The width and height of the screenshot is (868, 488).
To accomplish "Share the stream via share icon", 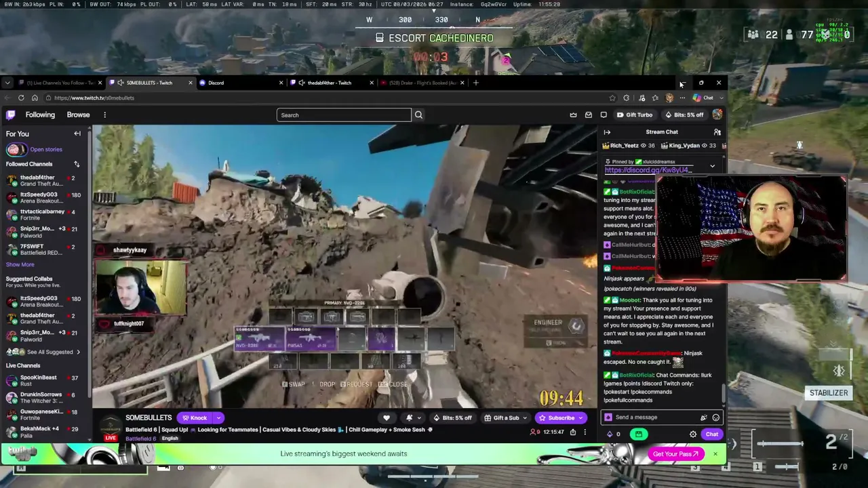I will click(x=573, y=432).
